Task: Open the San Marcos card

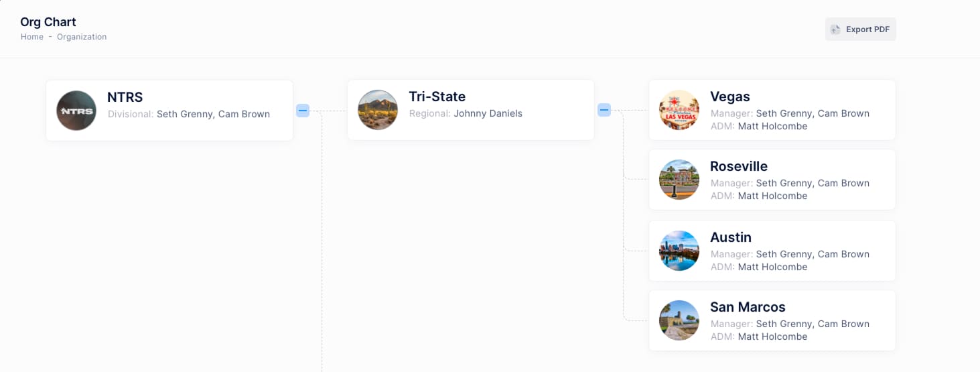Action: click(772, 320)
